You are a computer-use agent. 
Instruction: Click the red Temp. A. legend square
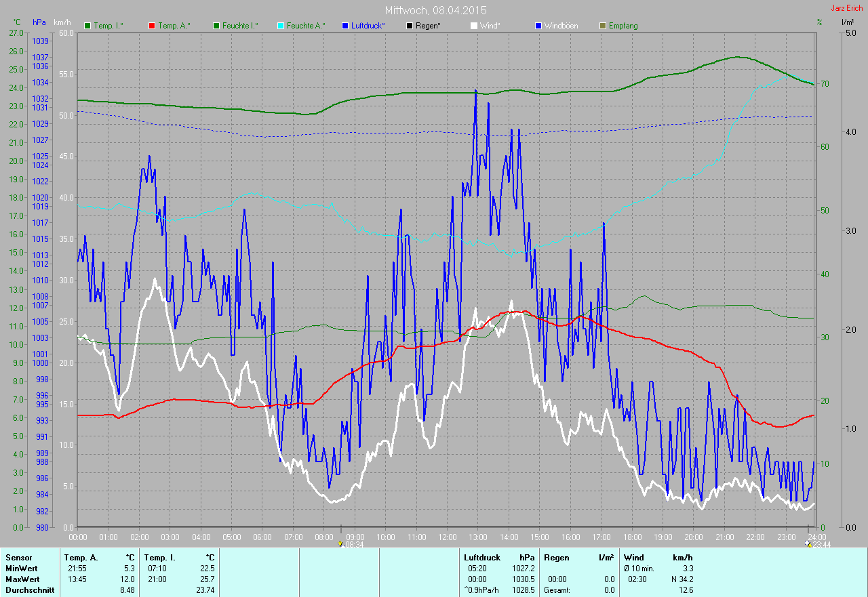(152, 26)
